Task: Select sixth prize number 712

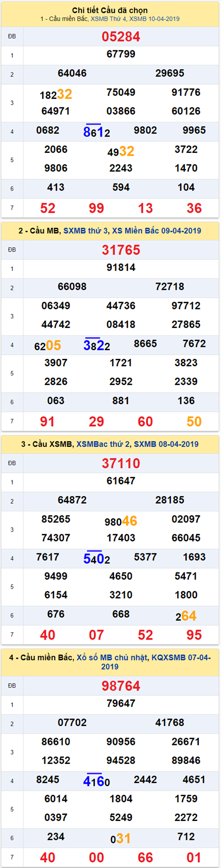Action: (186, 837)
